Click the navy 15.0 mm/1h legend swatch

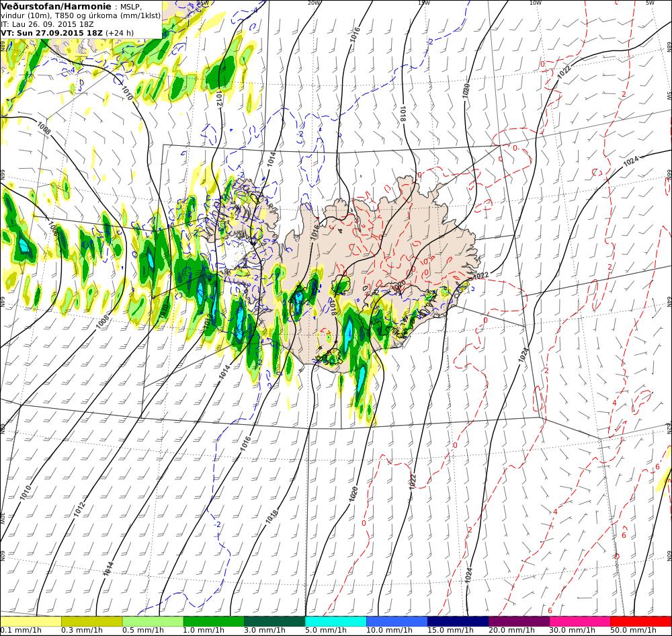(458, 621)
